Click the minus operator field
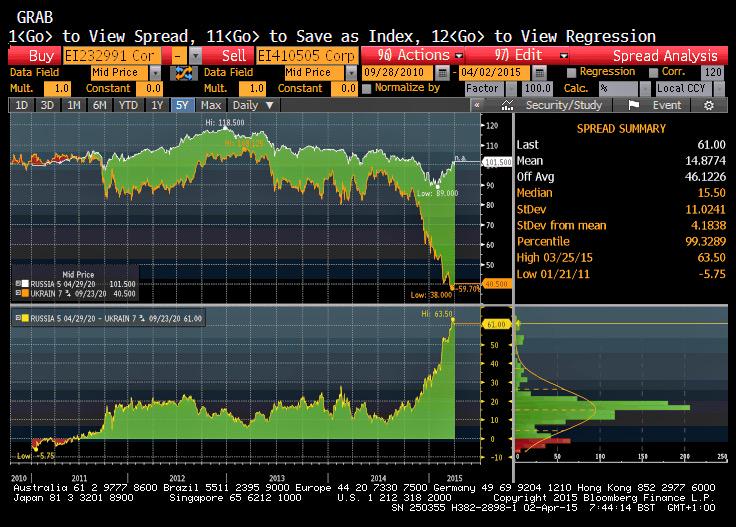This screenshot has width=736, height=527. (x=178, y=56)
